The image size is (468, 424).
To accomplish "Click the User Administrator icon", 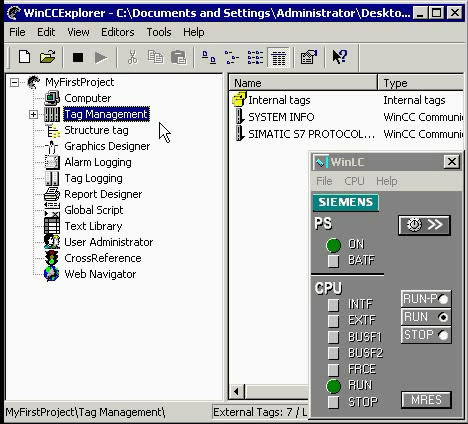I will click(52, 242).
